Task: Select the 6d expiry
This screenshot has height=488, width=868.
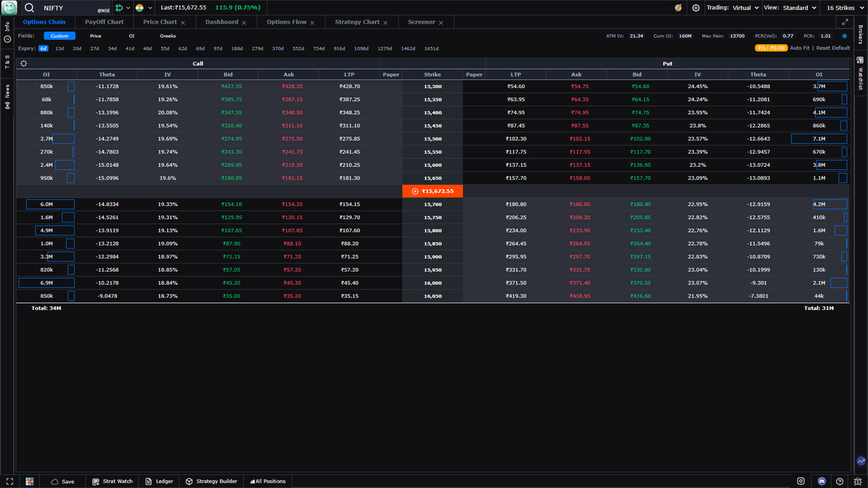Action: tap(43, 48)
